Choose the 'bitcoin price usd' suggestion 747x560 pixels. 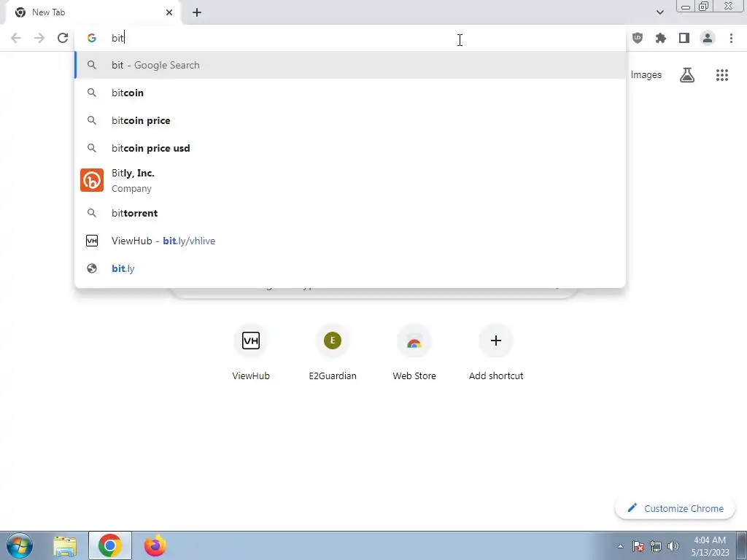350,148
